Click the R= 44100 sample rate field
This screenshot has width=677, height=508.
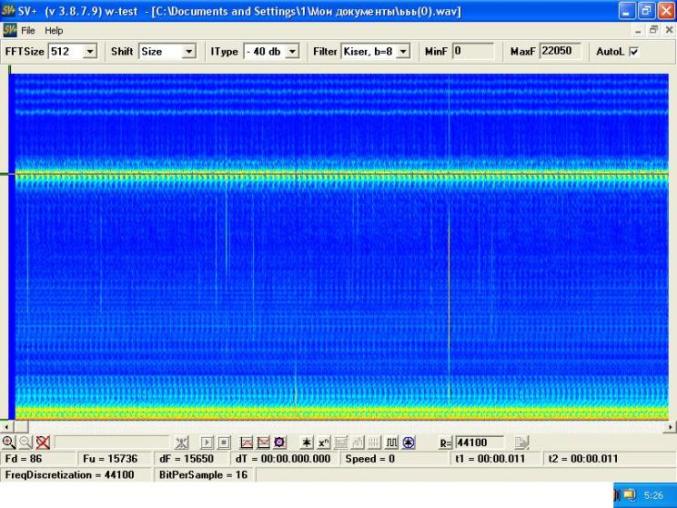coord(479,442)
